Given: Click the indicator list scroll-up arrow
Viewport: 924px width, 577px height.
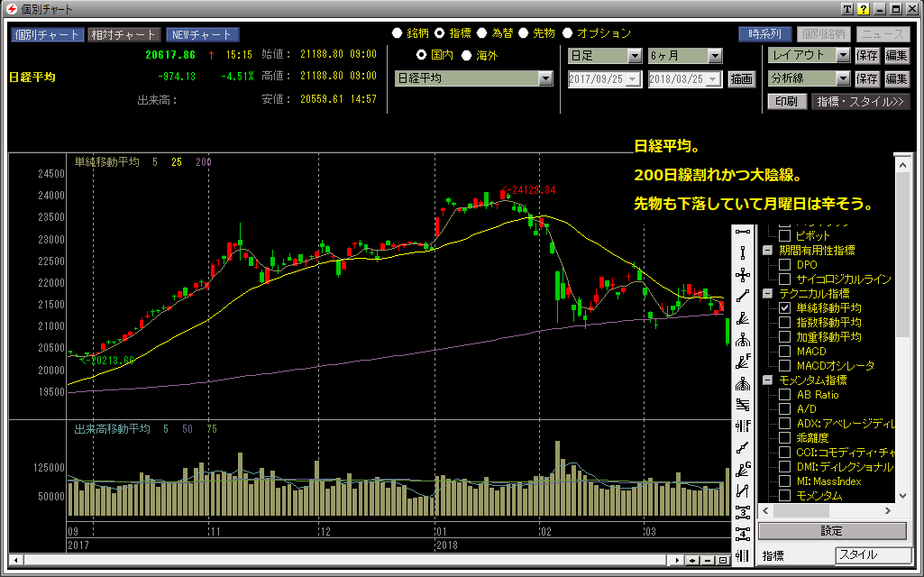Looking at the screenshot, I should pyautogui.click(x=902, y=166).
